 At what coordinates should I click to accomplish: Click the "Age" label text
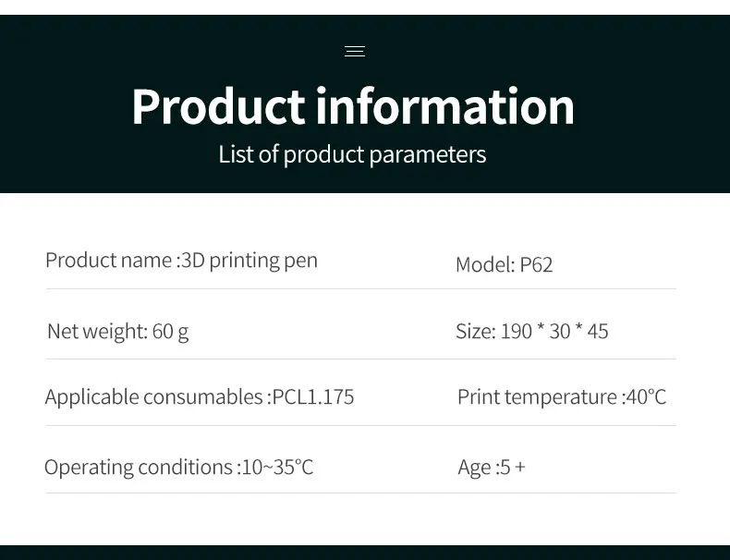coord(474,468)
